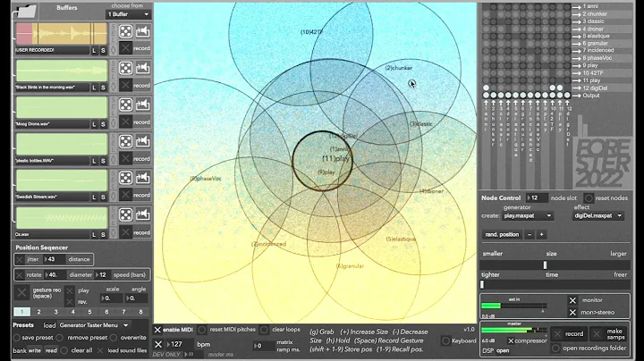Click the dice icon for plastic bottles buffer
Viewport: 644px width, 361px height.
[126, 141]
